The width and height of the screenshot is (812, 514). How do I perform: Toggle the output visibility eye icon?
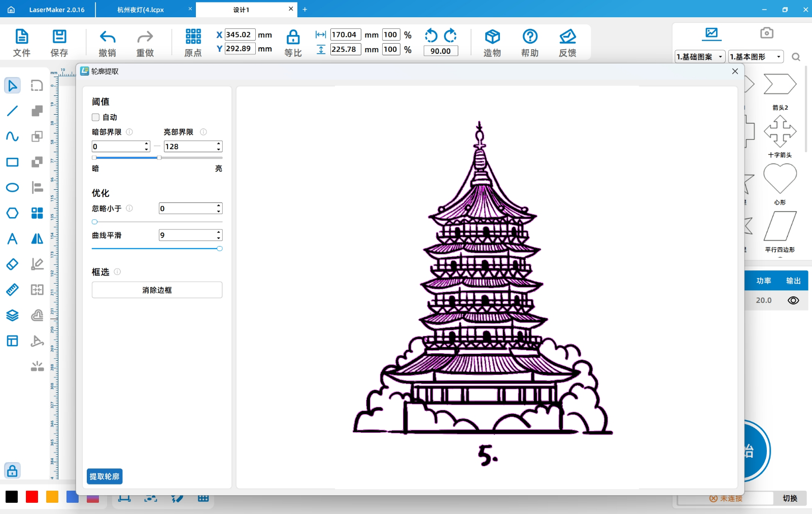[x=794, y=300]
